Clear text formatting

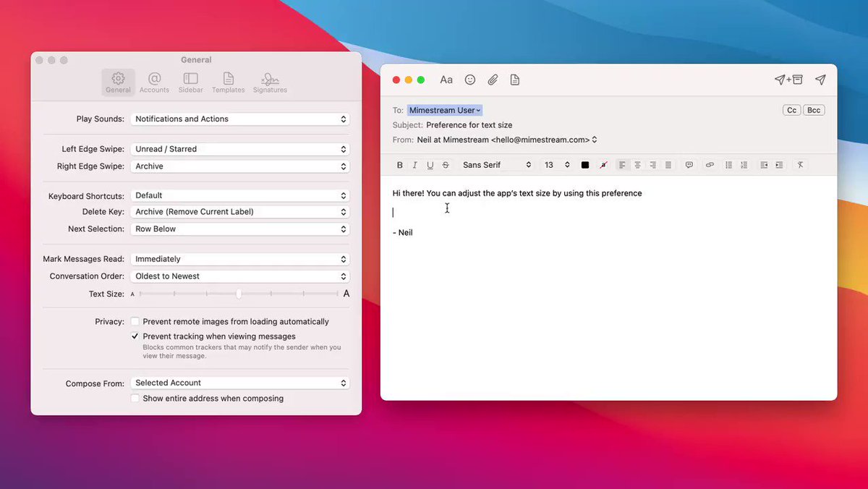pyautogui.click(x=800, y=165)
